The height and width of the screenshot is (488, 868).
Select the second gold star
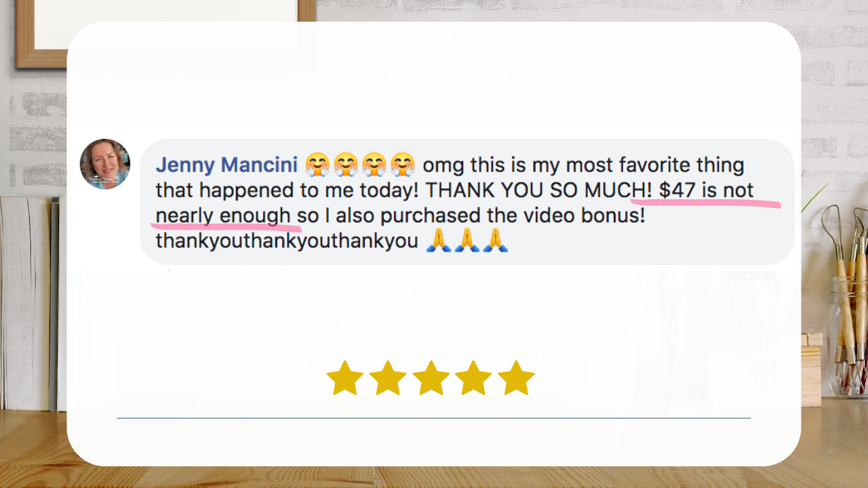[387, 378]
